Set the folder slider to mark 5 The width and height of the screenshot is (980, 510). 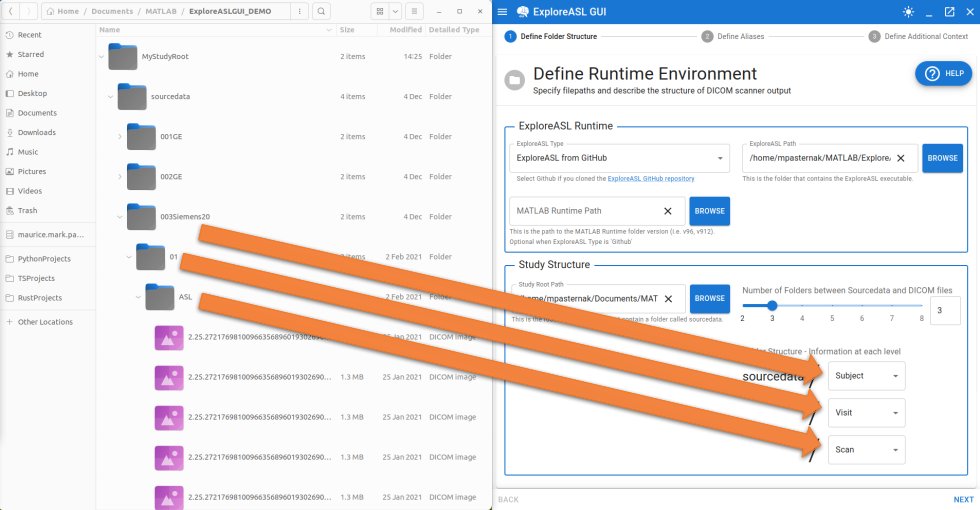click(x=832, y=306)
